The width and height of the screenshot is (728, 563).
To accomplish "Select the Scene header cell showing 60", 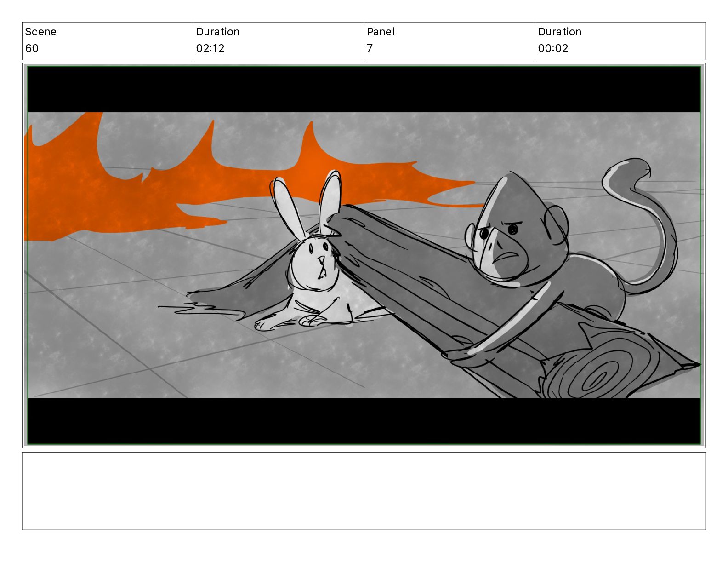I will tap(108, 41).
